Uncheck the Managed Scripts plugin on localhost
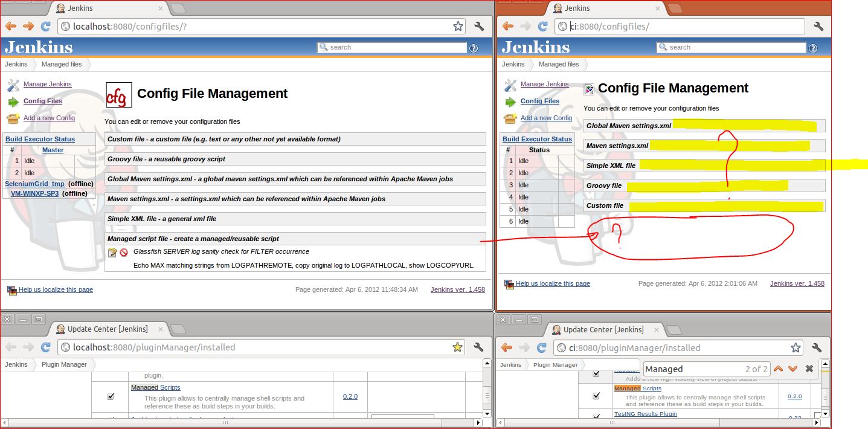868x429 pixels. pos(111,396)
